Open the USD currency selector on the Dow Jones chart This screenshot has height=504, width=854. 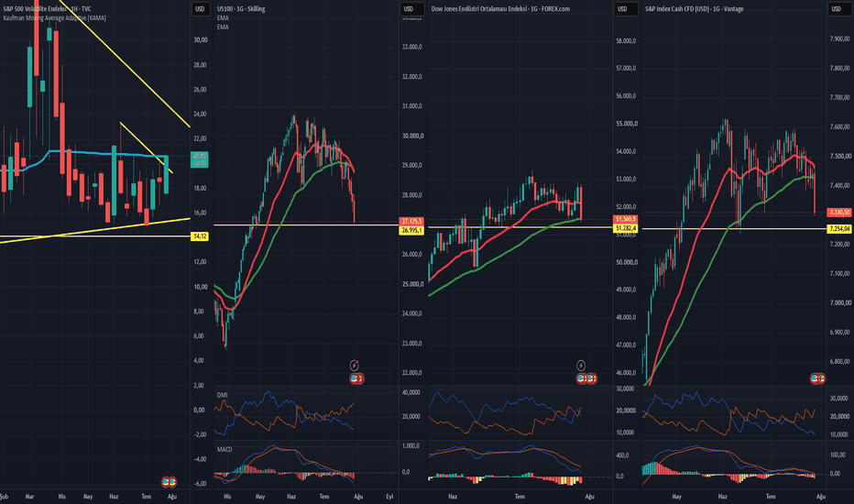click(622, 9)
